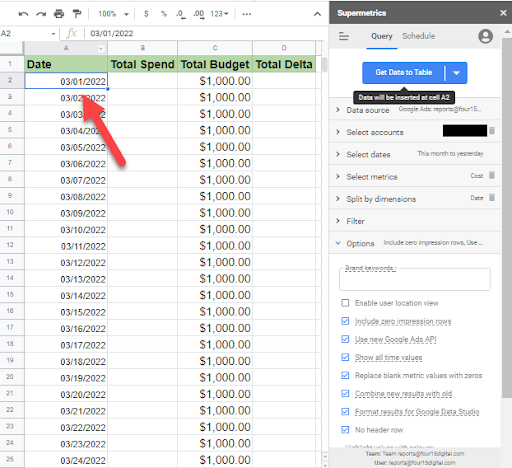The image size is (512, 468).
Task: Open column A filter dropdown arrow
Action: coord(101,49)
